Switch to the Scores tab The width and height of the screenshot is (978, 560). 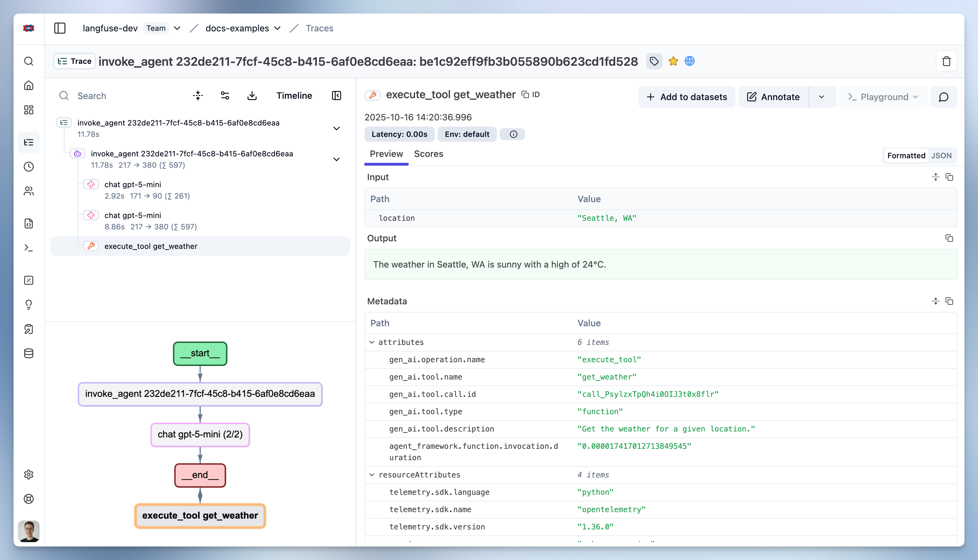coord(428,154)
